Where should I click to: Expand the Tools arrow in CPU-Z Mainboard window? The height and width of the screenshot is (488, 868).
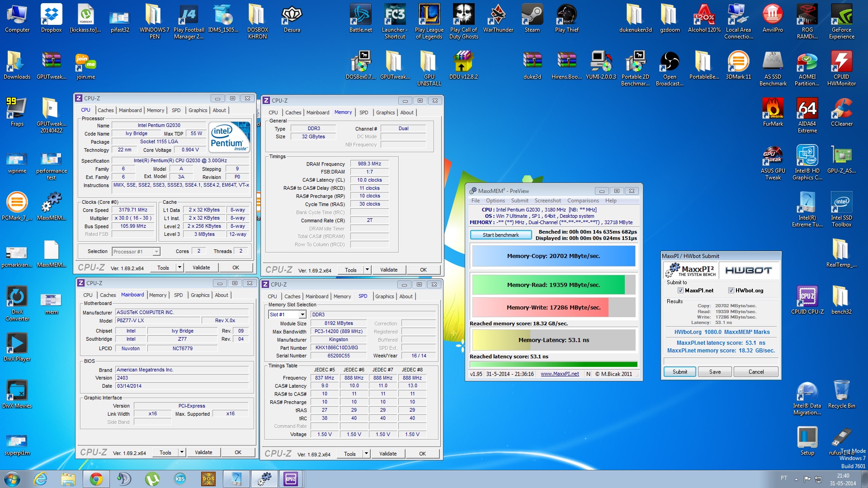click(182, 452)
